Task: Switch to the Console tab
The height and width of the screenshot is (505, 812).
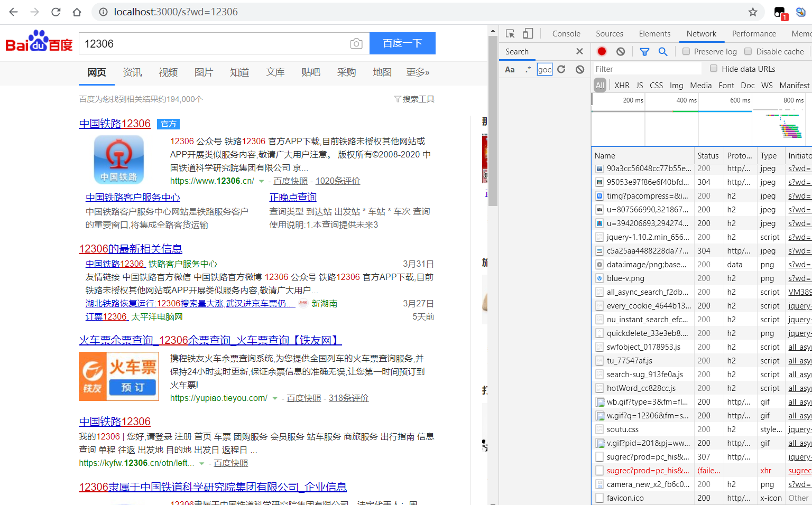Action: (566, 33)
